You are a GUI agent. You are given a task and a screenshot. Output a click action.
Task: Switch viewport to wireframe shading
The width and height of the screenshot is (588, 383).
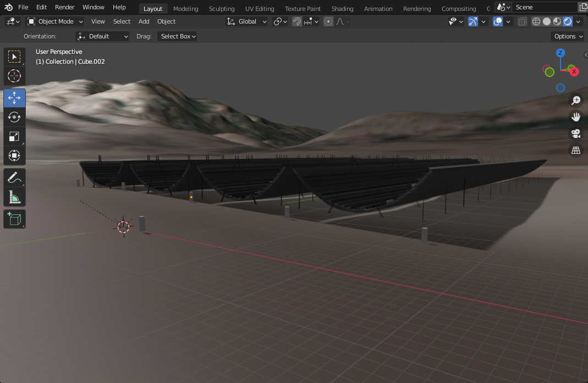tap(536, 21)
